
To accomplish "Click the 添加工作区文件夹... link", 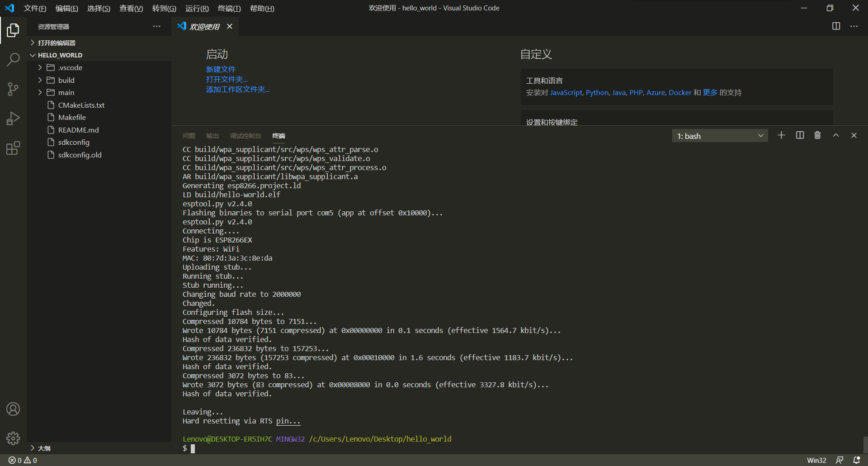I will (238, 89).
